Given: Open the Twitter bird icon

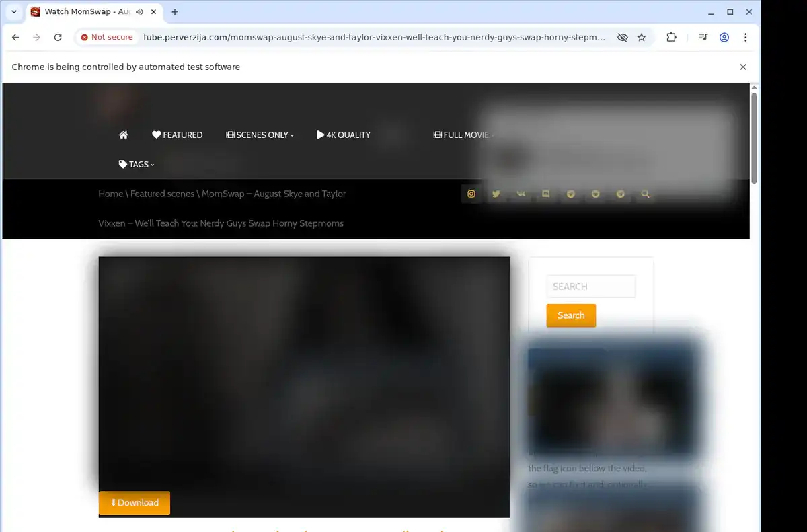Looking at the screenshot, I should (496, 194).
